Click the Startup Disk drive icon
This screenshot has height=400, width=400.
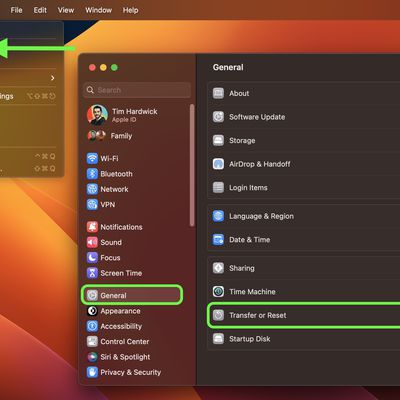pyautogui.click(x=218, y=339)
